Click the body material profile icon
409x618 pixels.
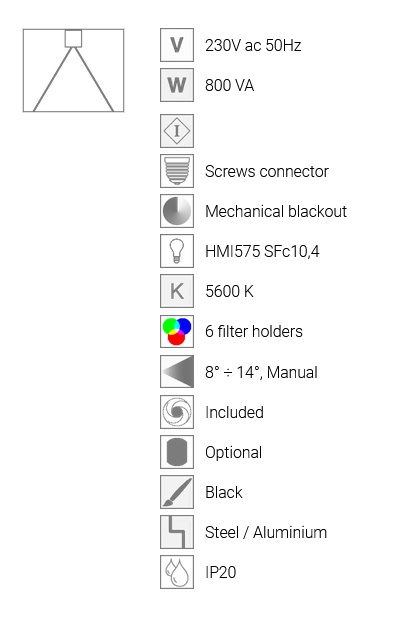click(x=177, y=532)
